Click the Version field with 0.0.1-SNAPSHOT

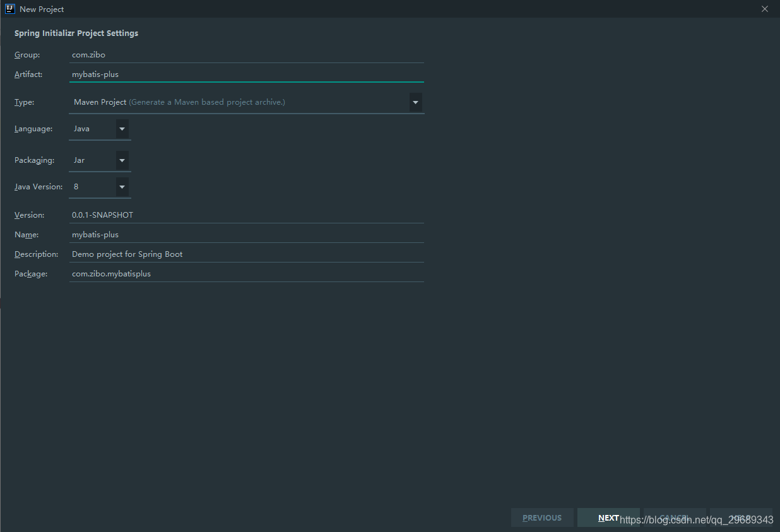(246, 215)
